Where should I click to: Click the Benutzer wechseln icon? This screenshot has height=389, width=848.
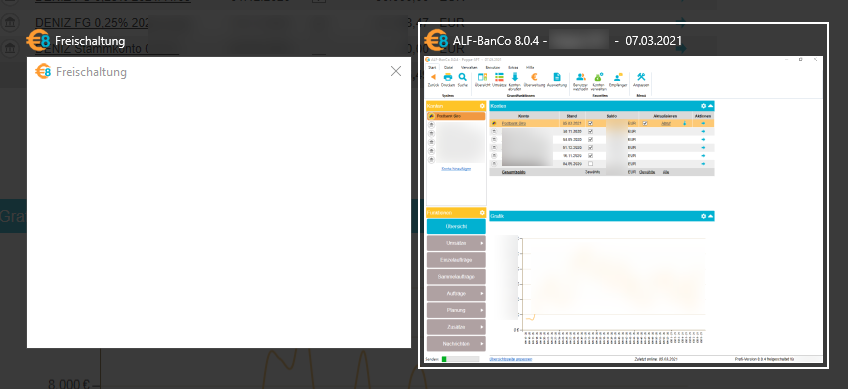[x=580, y=77]
